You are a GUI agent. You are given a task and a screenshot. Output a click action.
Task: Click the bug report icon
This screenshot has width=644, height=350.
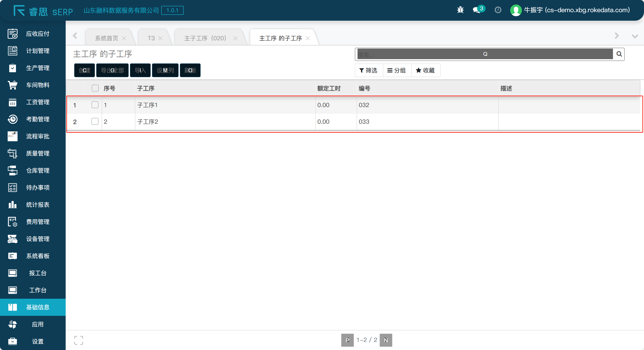point(460,10)
